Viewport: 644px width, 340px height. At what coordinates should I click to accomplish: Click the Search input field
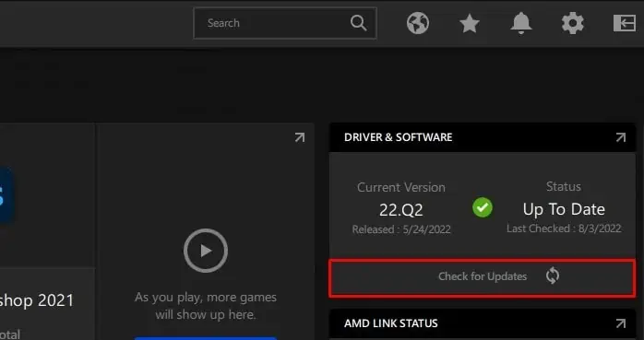[284, 23]
